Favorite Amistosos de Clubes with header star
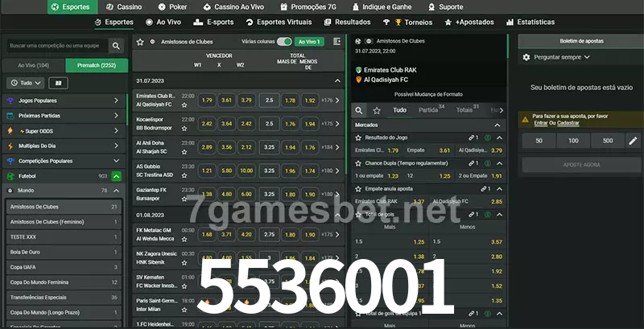 click(x=140, y=41)
